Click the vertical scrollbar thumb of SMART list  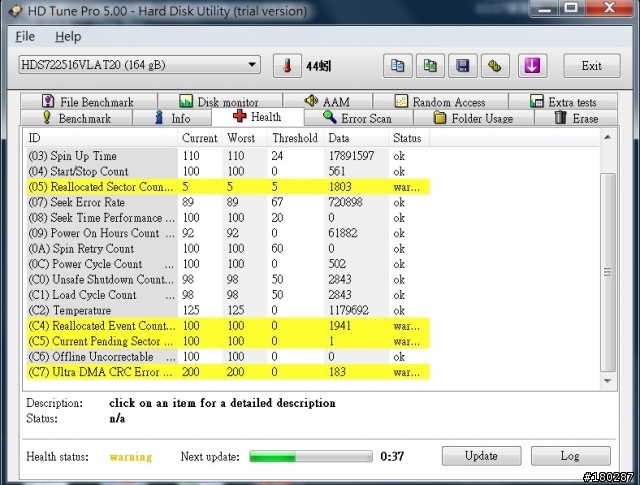608,272
